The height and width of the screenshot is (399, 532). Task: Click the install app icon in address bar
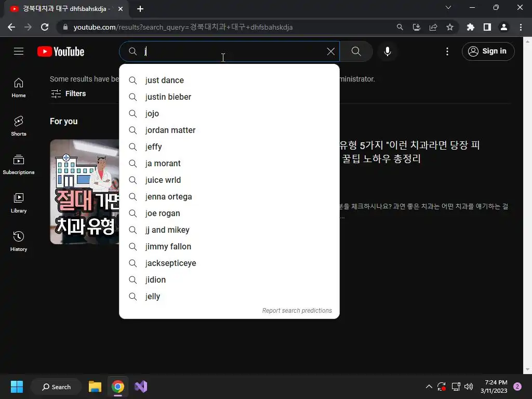(417, 27)
